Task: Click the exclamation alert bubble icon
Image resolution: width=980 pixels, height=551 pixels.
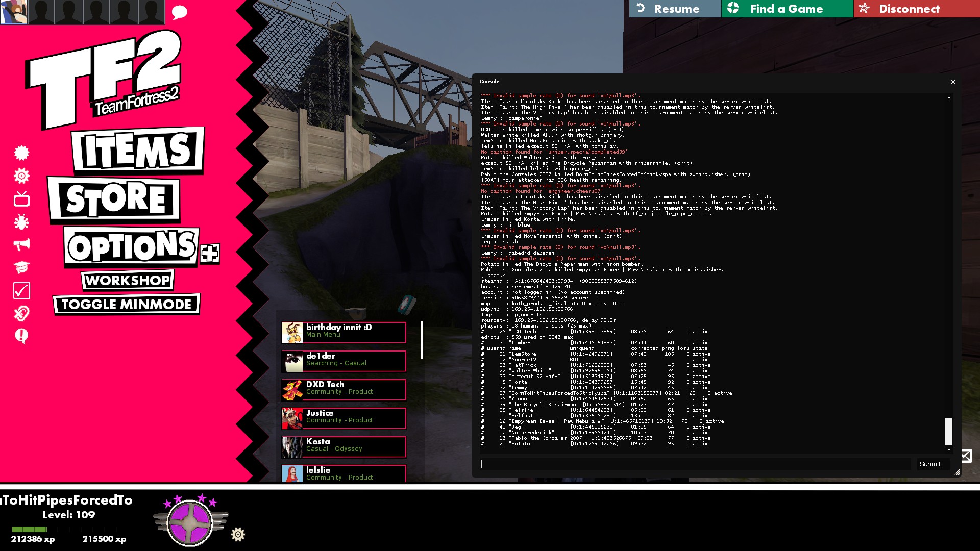Action: 21,336
